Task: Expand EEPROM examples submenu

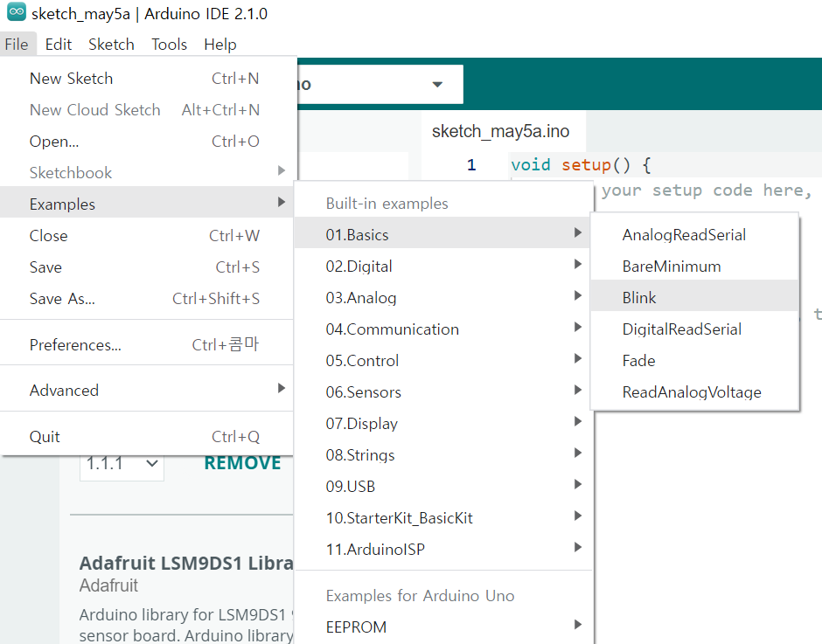Action: [x=443, y=627]
